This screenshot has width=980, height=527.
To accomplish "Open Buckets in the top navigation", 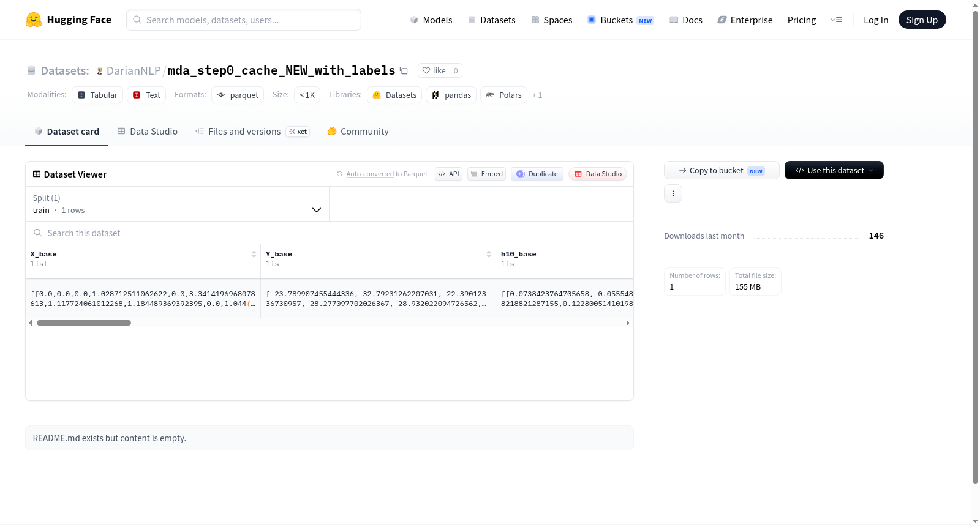I will (620, 20).
